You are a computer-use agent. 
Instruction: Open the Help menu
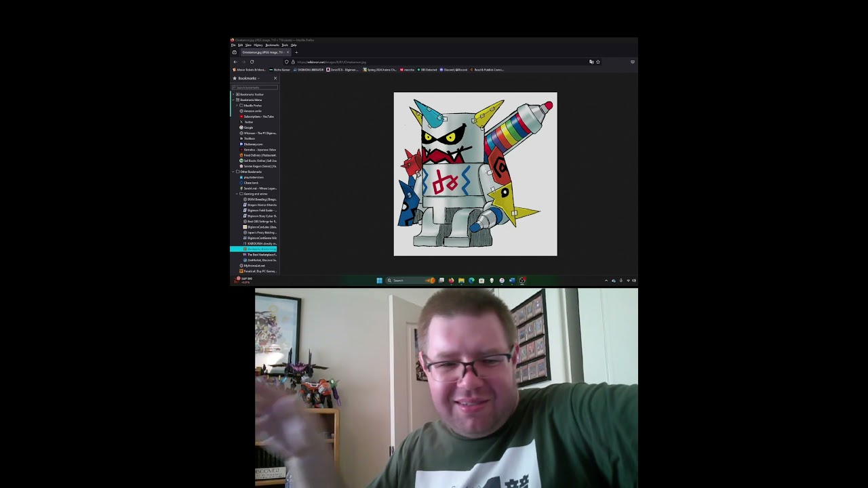coord(294,45)
